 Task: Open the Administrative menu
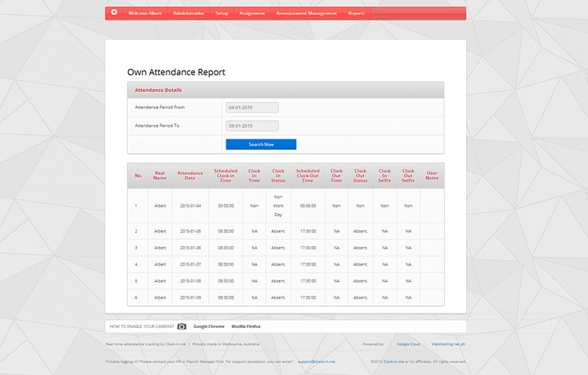188,13
